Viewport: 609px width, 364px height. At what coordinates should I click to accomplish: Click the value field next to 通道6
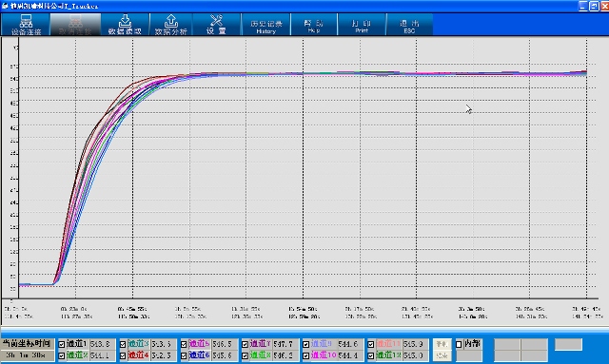[225, 355]
